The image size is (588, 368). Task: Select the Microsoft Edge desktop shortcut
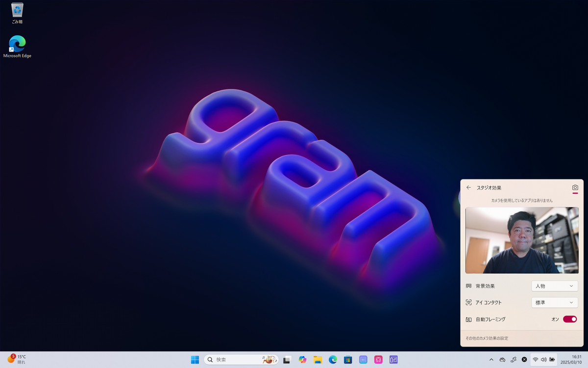[17, 47]
